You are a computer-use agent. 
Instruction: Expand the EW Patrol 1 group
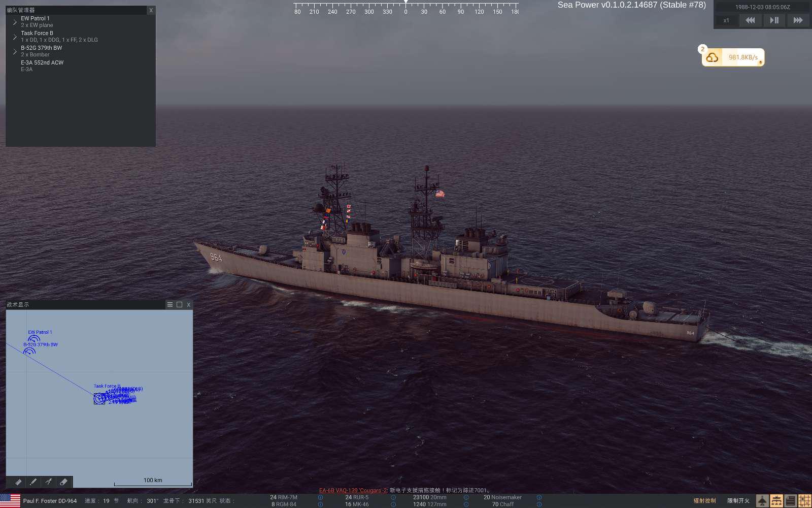click(15, 22)
